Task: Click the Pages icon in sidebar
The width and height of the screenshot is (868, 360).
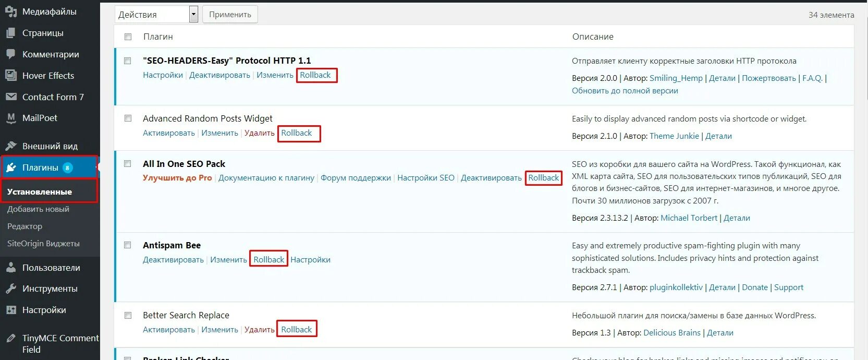Action: (11, 33)
